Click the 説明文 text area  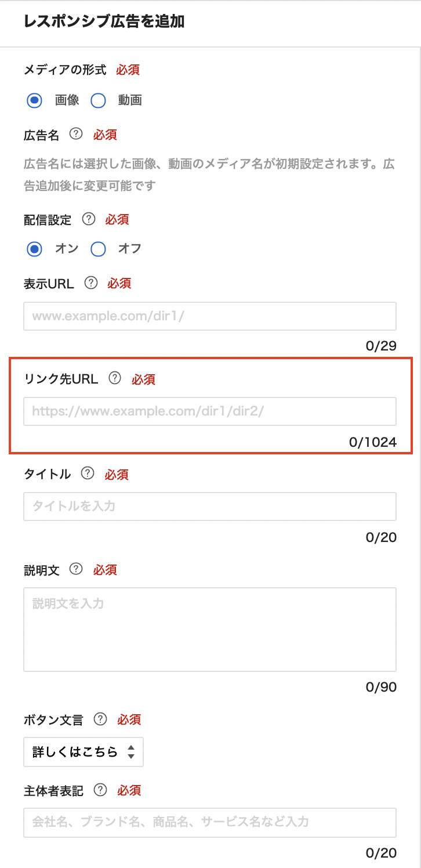[x=210, y=630]
